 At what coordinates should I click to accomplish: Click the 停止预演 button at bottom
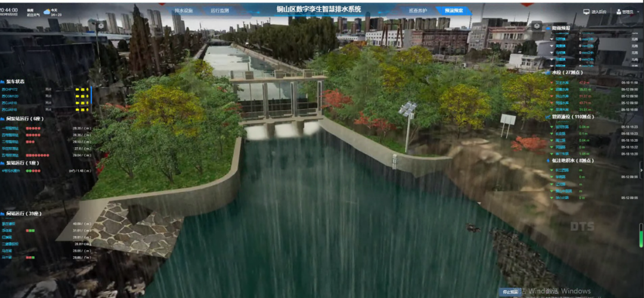(x=510, y=292)
